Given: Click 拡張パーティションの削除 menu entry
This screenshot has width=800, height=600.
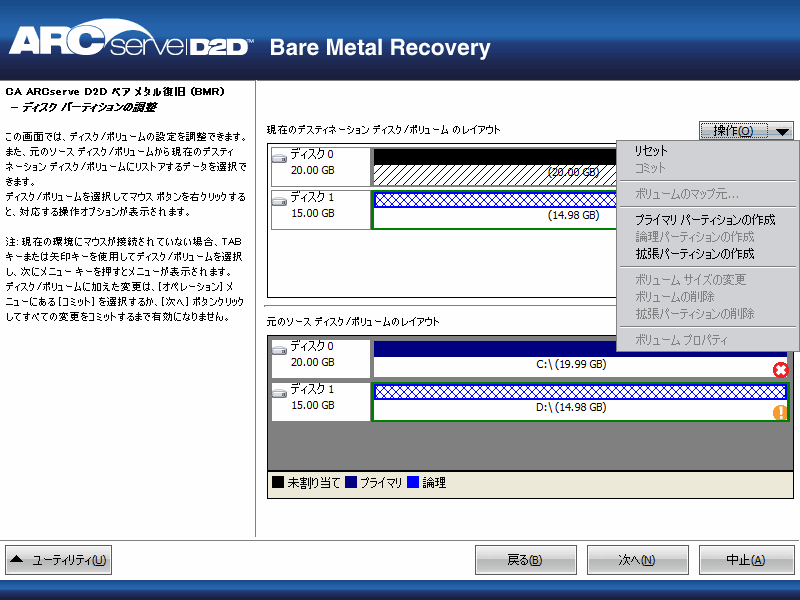Looking at the screenshot, I should pyautogui.click(x=694, y=314).
